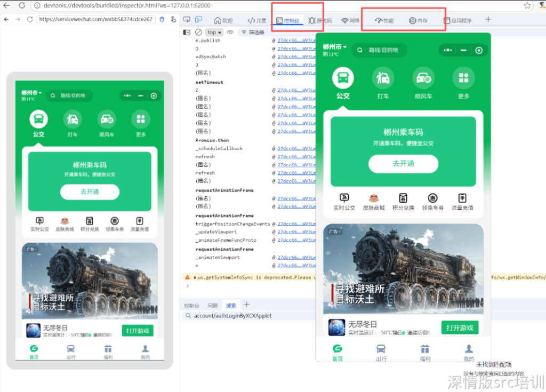Toggle the live expression eye icon

pos(230,33)
